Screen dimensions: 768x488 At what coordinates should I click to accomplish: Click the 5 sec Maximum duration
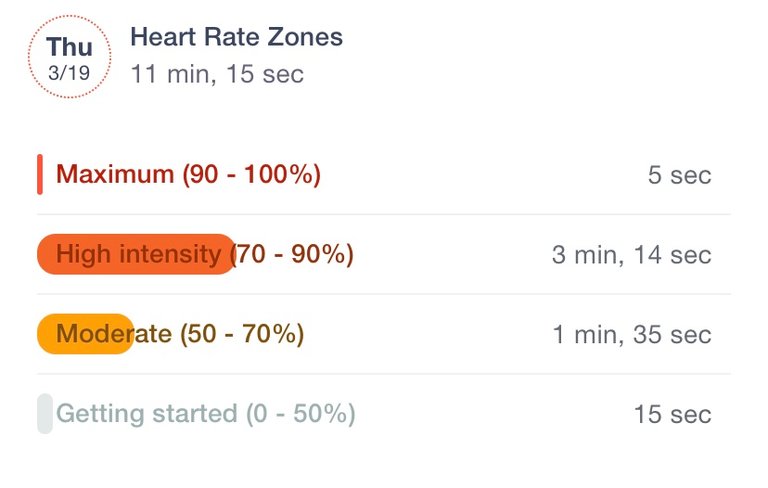point(679,176)
